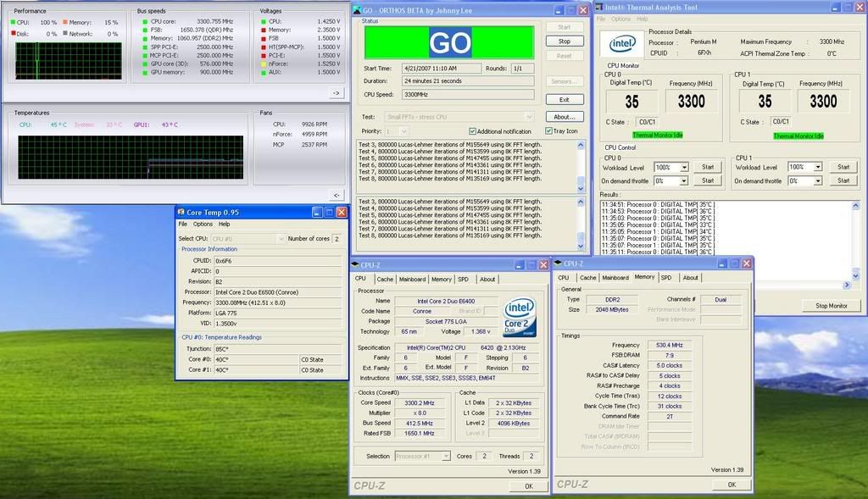
Task: Click the CPU-Z title bar icon
Action: coord(356,264)
